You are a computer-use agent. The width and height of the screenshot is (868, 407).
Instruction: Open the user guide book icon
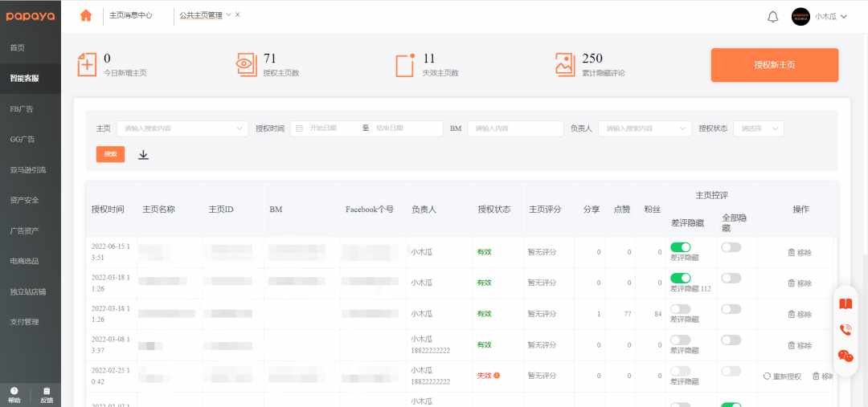[845, 303]
